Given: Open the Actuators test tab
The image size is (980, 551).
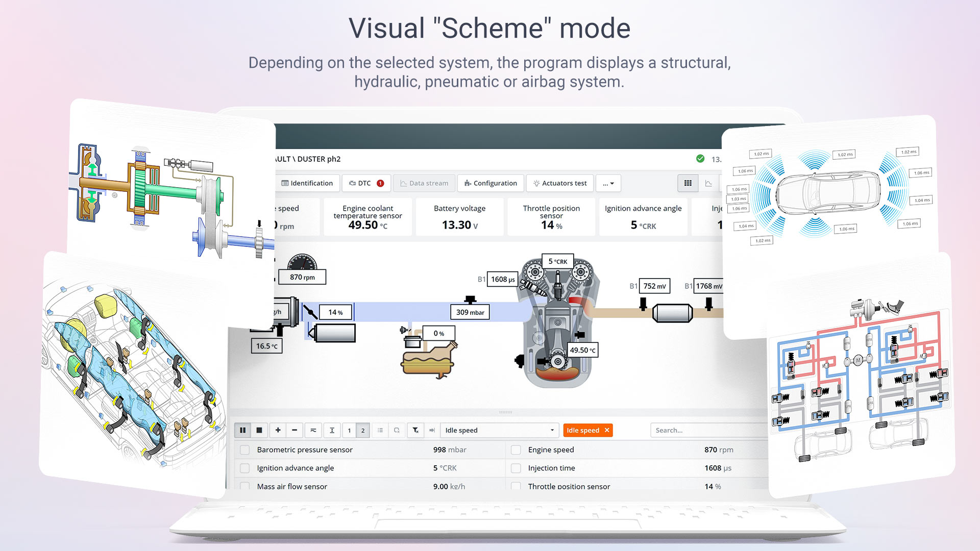Looking at the screenshot, I should tap(560, 183).
